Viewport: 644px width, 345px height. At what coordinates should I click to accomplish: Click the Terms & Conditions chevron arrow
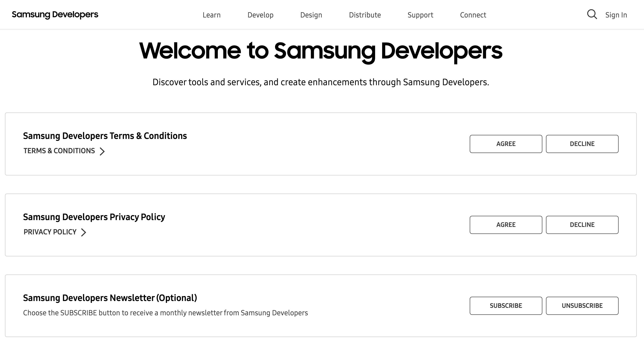coord(102,151)
